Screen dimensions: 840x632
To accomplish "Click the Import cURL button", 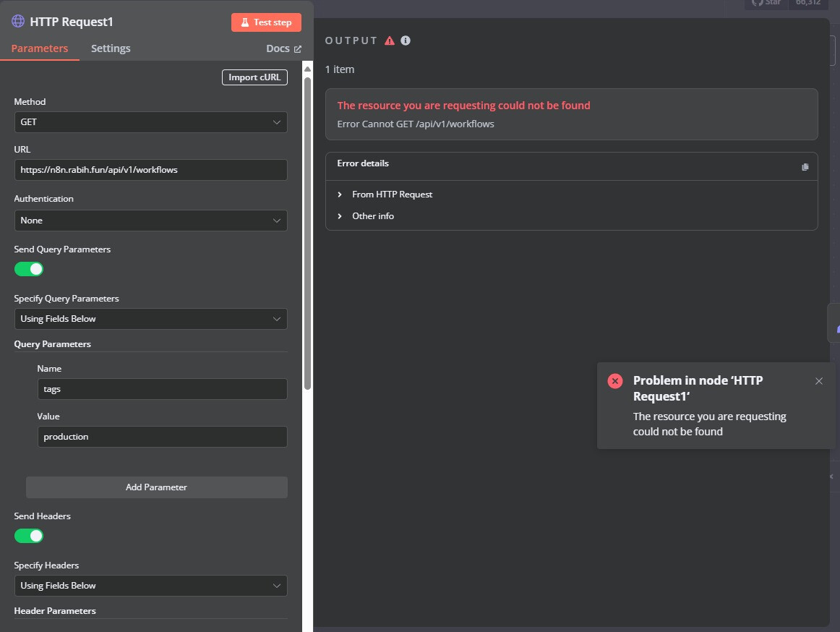I will [254, 77].
